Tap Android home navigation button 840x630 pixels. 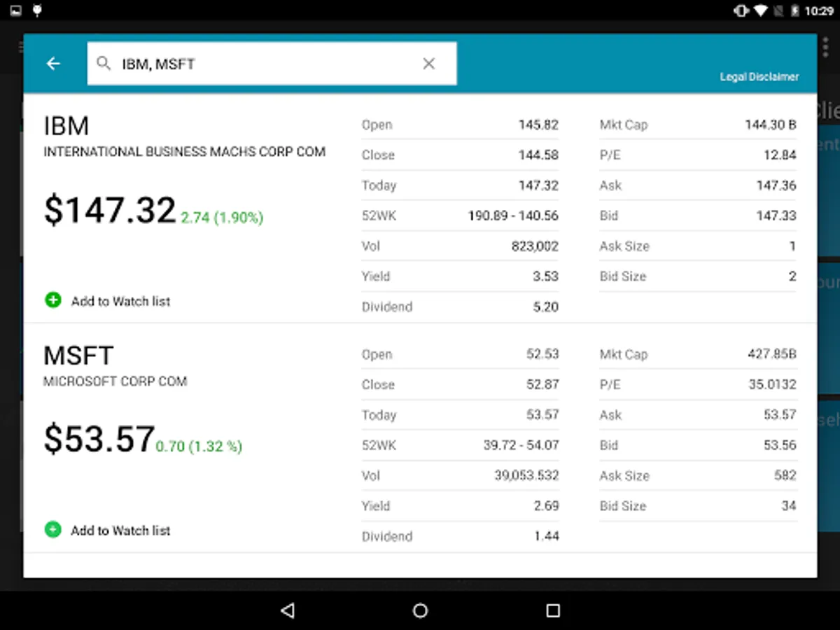pos(420,610)
